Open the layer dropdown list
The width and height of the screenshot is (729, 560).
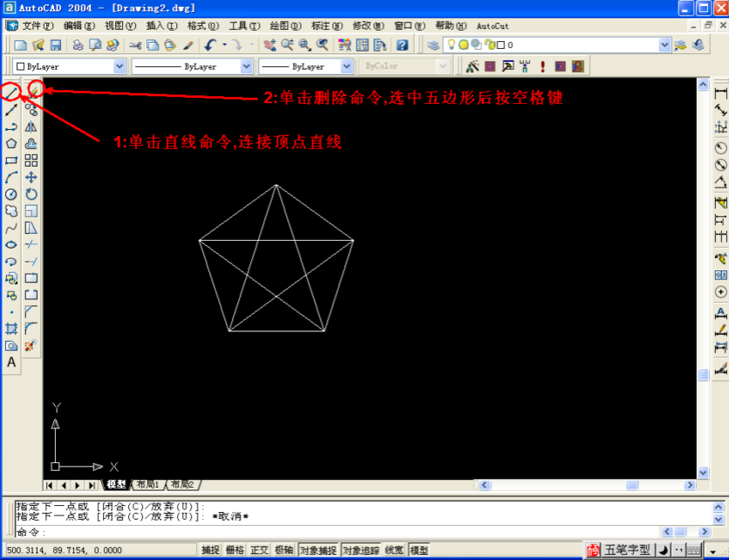coord(664,45)
